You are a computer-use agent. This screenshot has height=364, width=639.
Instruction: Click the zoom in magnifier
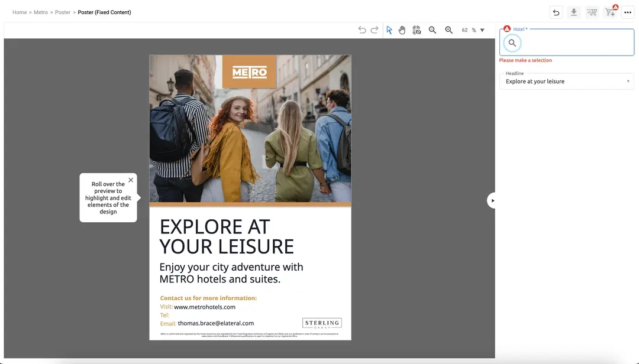(448, 30)
